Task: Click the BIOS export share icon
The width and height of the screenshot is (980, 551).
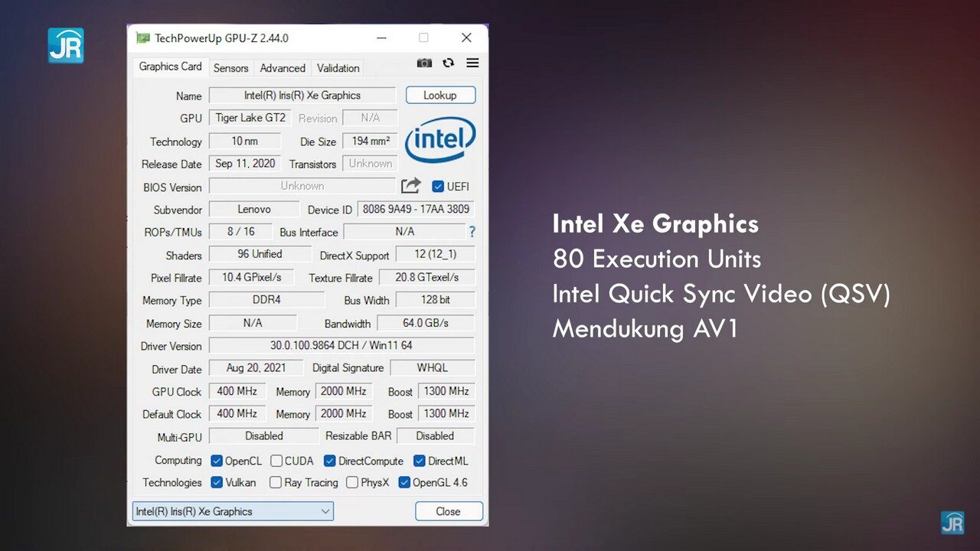Action: point(411,186)
